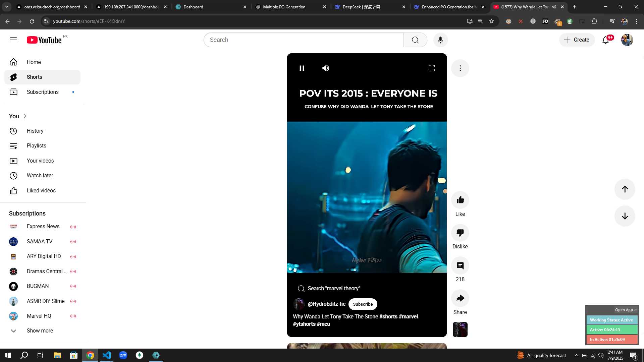644x362 pixels.
Task: Open SAMAA TV channel
Action: [x=42, y=242]
